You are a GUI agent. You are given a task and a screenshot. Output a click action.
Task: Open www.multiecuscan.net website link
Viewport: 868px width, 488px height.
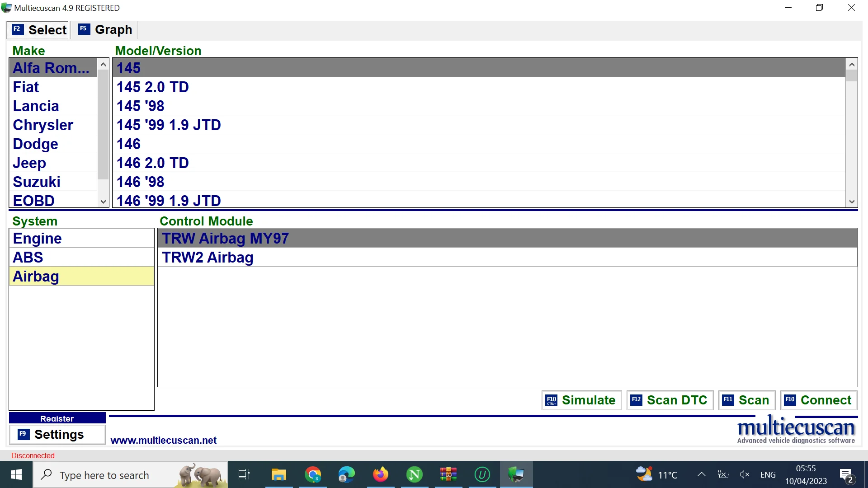point(162,440)
